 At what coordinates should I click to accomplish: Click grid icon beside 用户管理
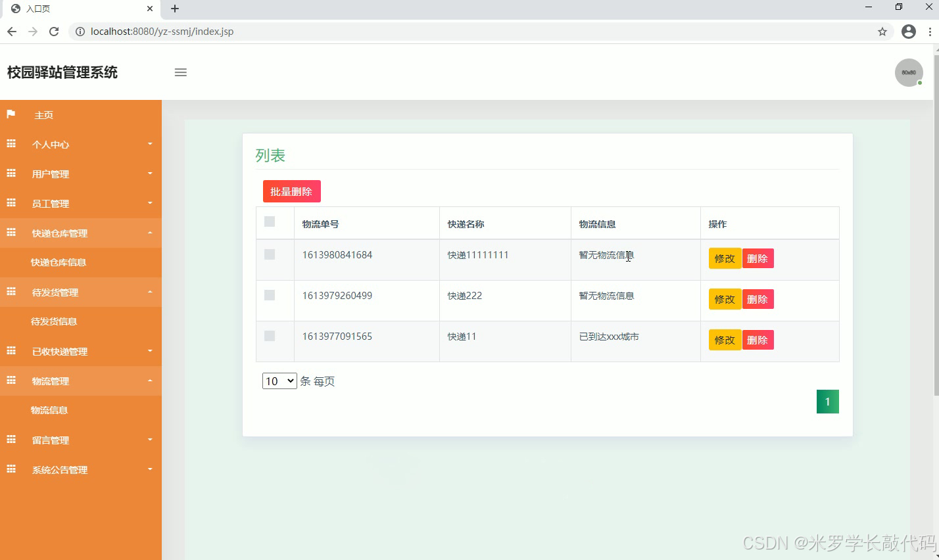tap(11, 173)
